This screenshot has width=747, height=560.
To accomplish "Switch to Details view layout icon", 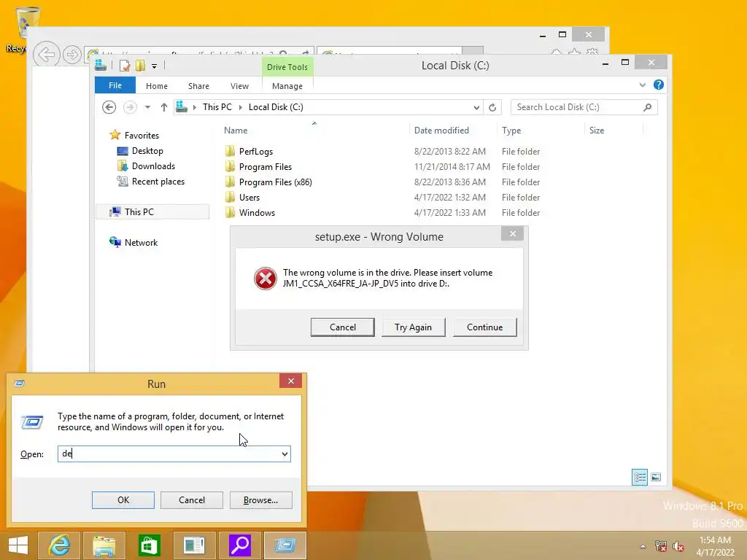I will click(x=639, y=477).
